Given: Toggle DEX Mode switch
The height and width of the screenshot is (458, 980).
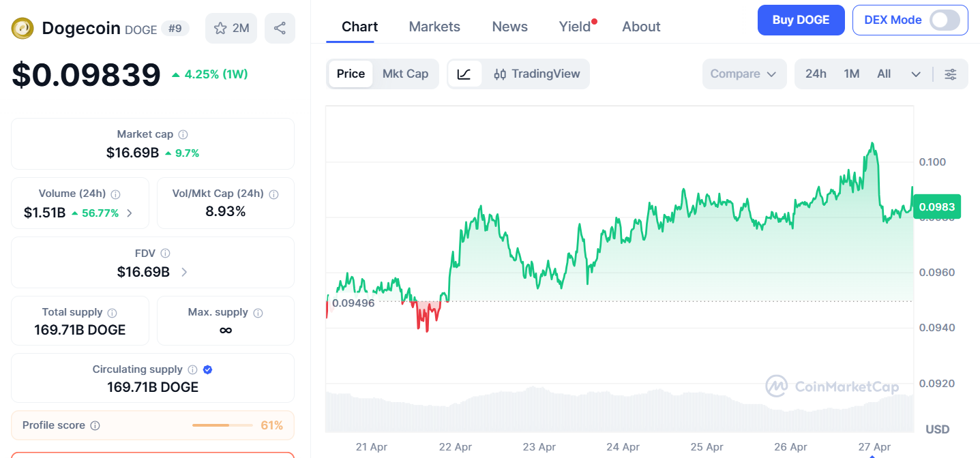Looking at the screenshot, I should [x=945, y=20].
